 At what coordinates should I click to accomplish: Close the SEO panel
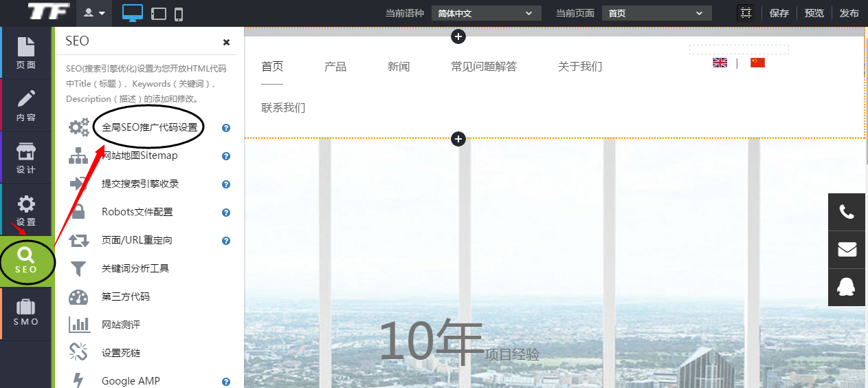click(x=226, y=42)
